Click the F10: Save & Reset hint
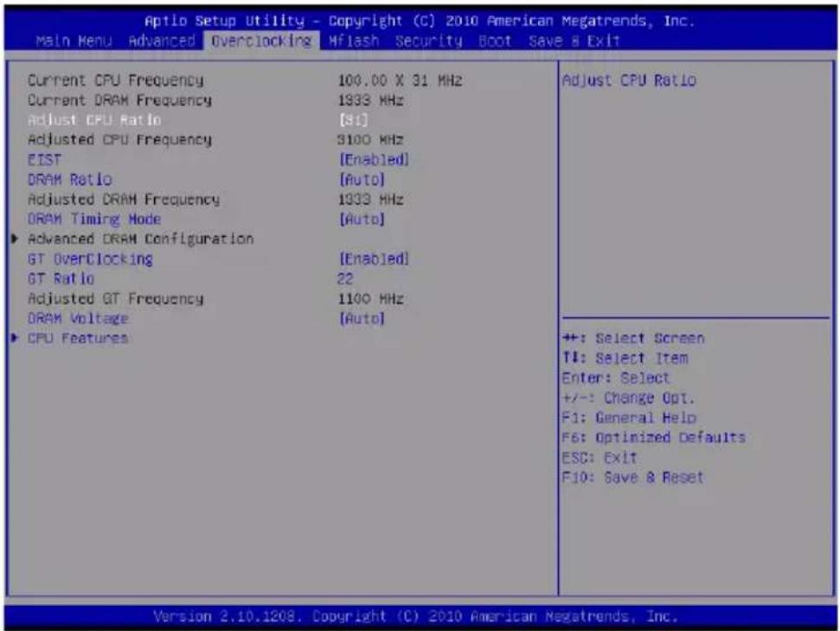The width and height of the screenshot is (840, 631). (x=632, y=477)
